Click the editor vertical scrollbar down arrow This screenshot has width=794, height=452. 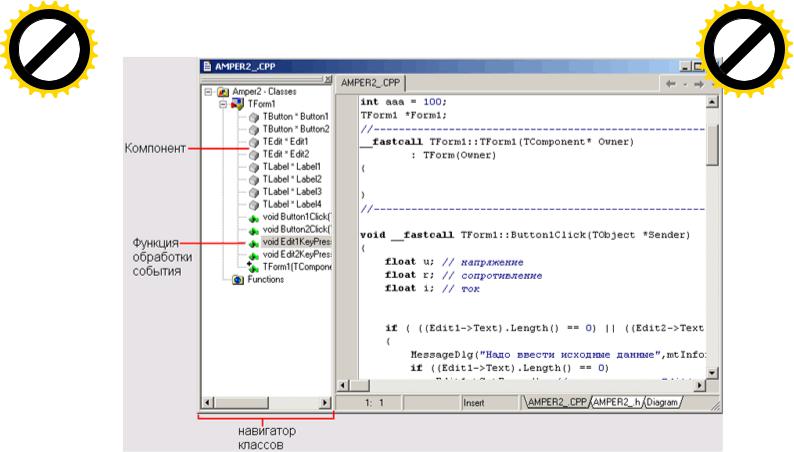[712, 374]
